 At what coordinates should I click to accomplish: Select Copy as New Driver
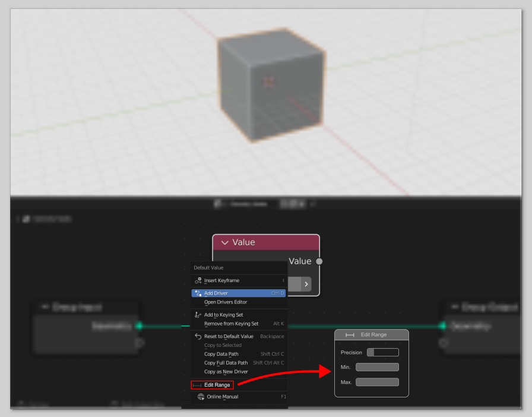point(239,371)
